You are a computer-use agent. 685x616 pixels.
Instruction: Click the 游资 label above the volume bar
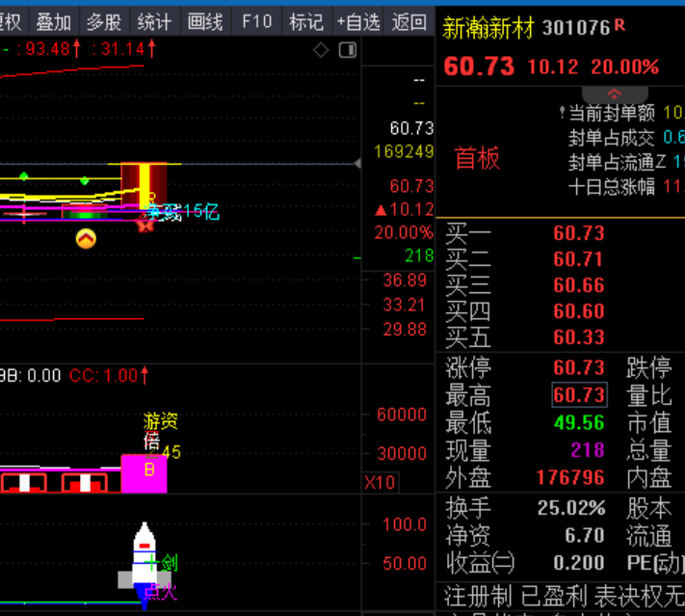pyautogui.click(x=160, y=420)
